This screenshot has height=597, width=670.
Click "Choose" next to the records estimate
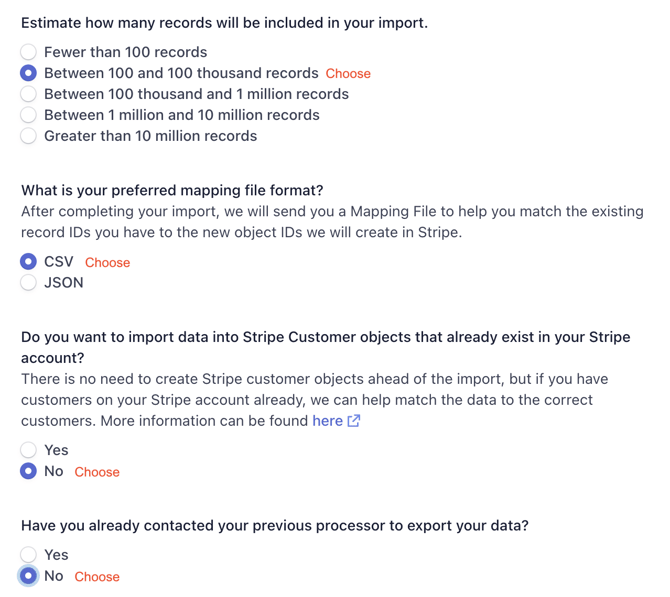click(x=348, y=74)
